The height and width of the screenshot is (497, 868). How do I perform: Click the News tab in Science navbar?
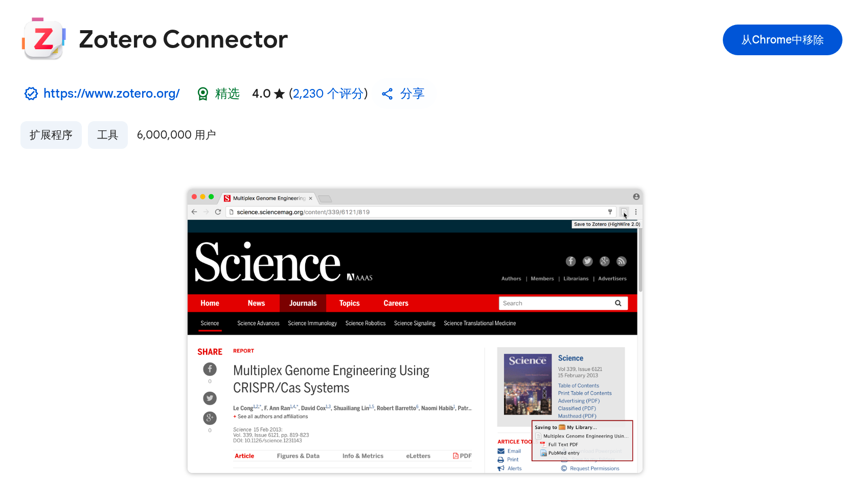(x=256, y=303)
